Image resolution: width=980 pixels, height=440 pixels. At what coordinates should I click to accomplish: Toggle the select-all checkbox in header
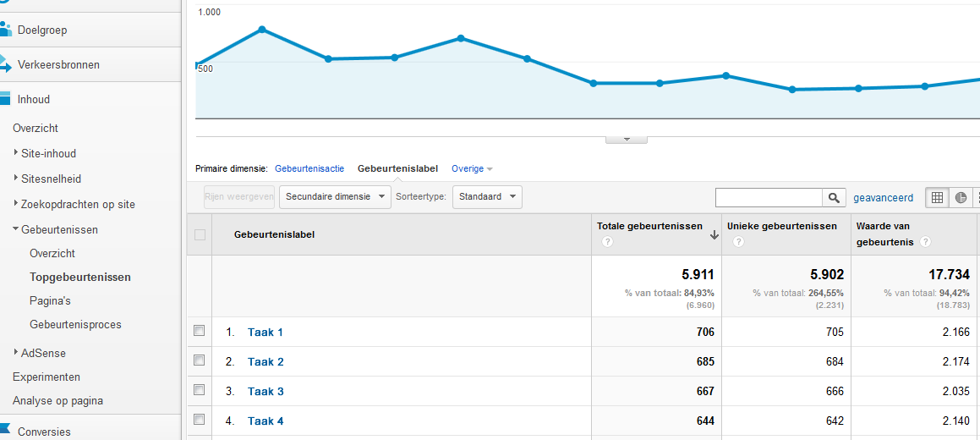[x=200, y=234]
